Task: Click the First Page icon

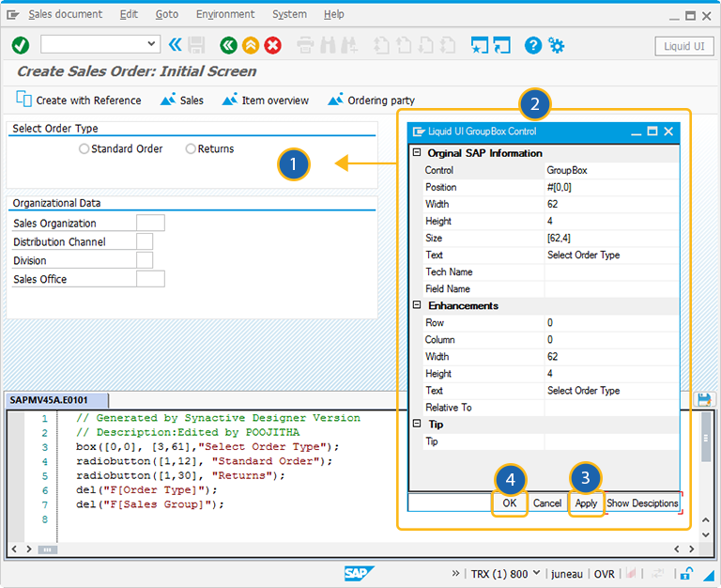Action: [x=381, y=45]
